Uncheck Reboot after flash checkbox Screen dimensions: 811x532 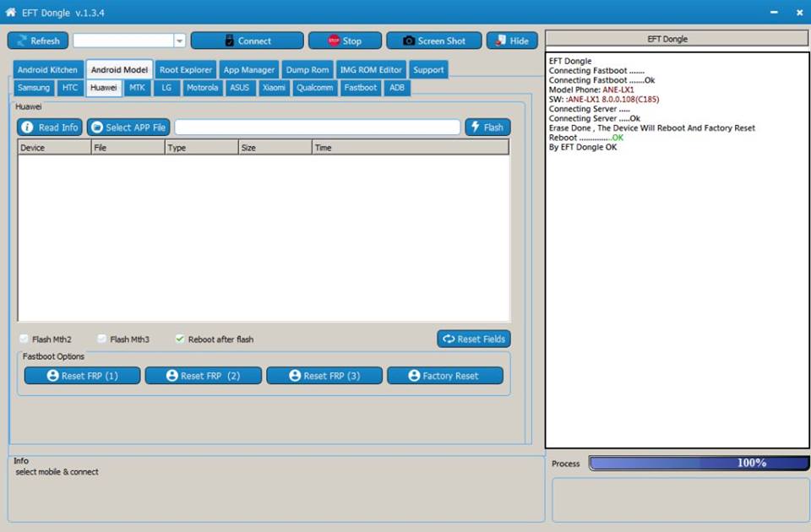(179, 339)
